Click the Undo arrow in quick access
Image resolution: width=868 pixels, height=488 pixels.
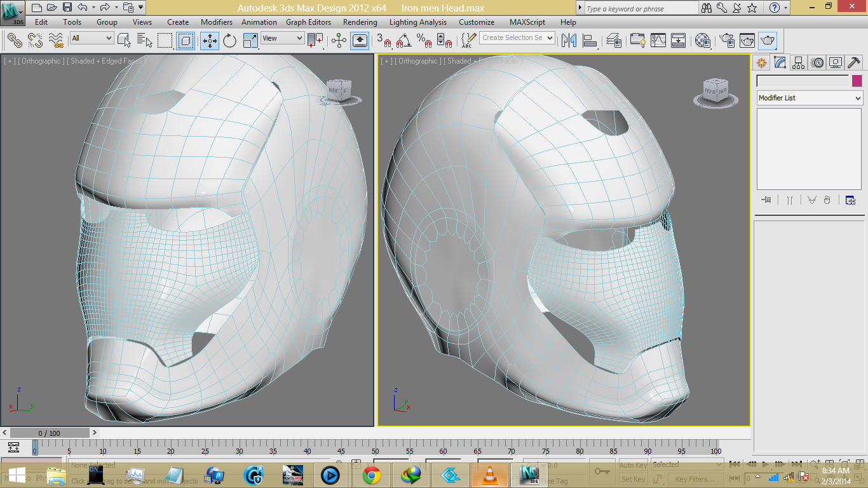point(83,8)
